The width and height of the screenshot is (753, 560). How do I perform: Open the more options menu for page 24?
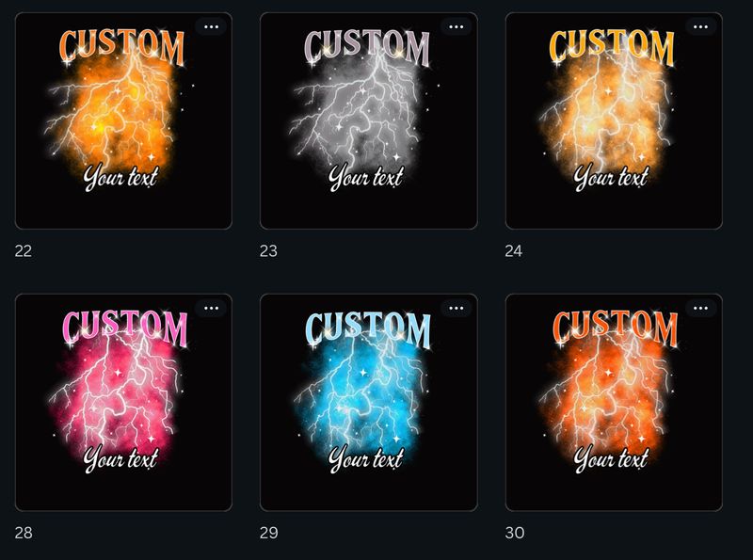click(700, 27)
